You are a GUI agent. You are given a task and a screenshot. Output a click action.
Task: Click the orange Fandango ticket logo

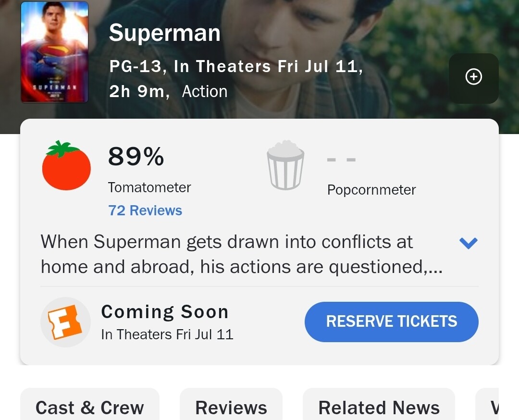pyautogui.click(x=65, y=322)
